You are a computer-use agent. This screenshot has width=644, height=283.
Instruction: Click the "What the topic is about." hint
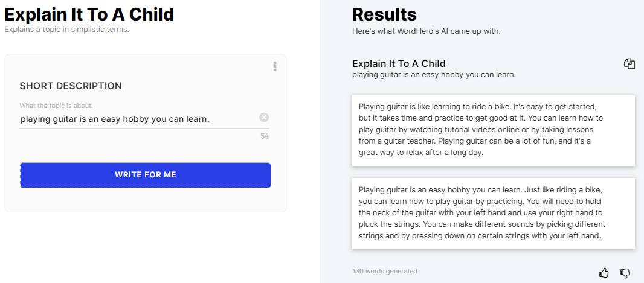coord(56,106)
